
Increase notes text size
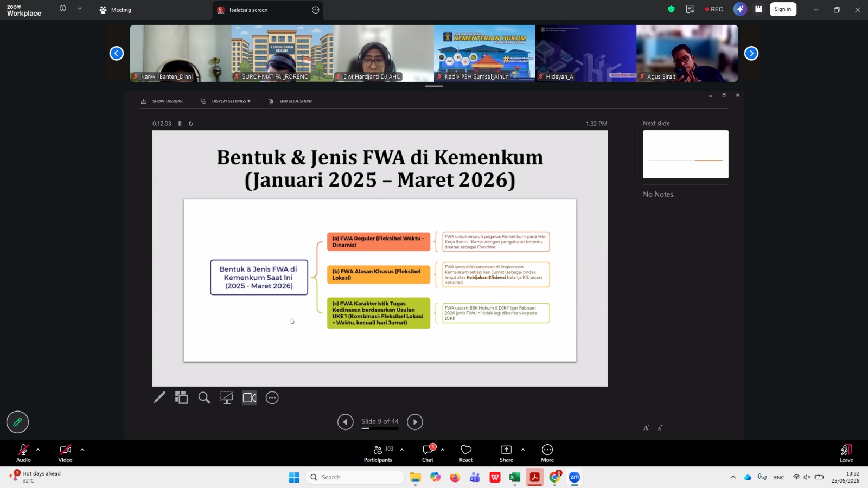(x=647, y=428)
